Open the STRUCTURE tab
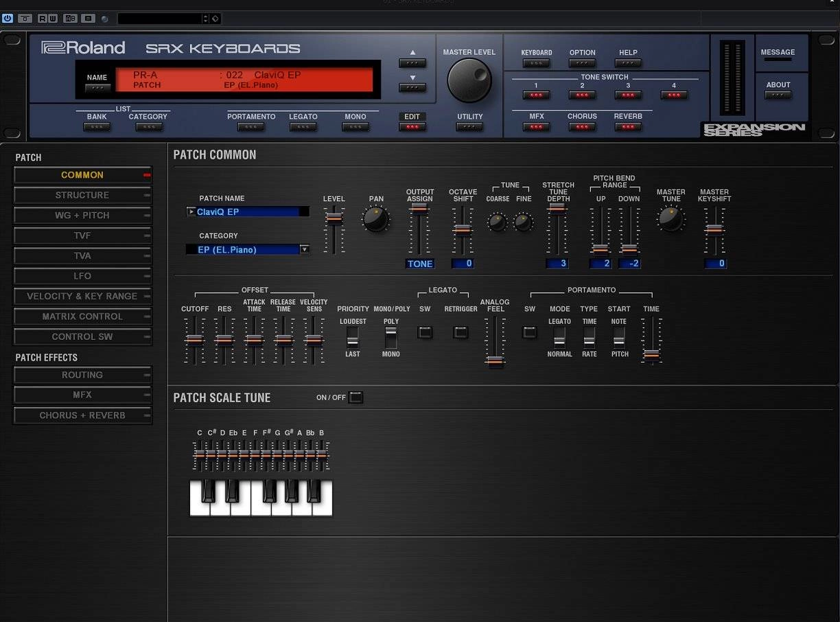 point(82,195)
